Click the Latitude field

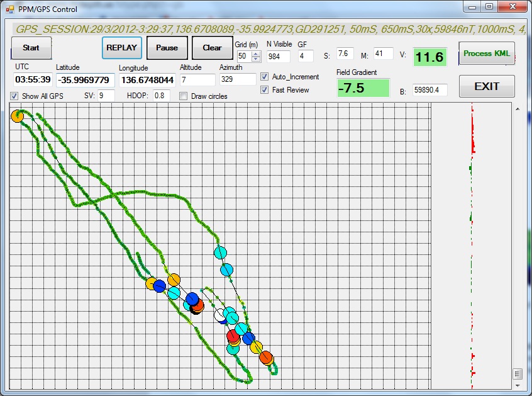coord(85,80)
